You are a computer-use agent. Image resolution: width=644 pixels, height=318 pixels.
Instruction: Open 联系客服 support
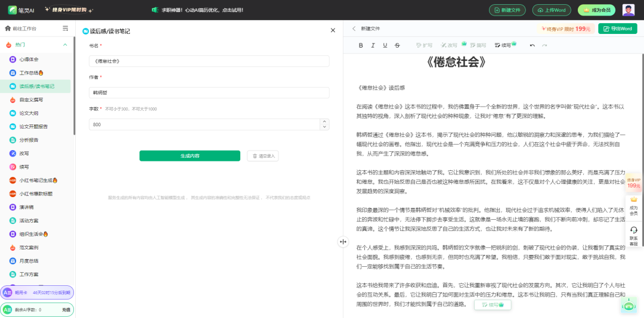click(x=634, y=236)
